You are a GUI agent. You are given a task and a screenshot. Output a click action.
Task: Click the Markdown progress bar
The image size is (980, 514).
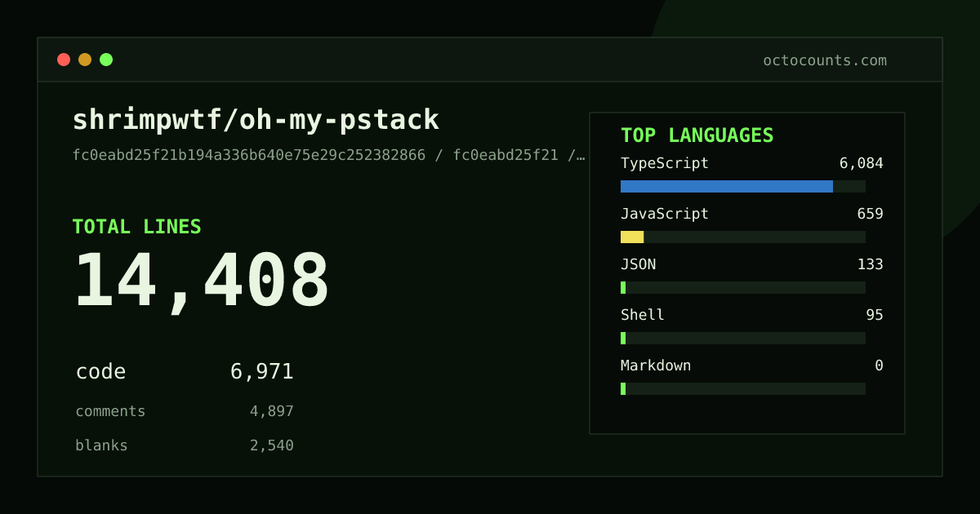pyautogui.click(x=743, y=388)
